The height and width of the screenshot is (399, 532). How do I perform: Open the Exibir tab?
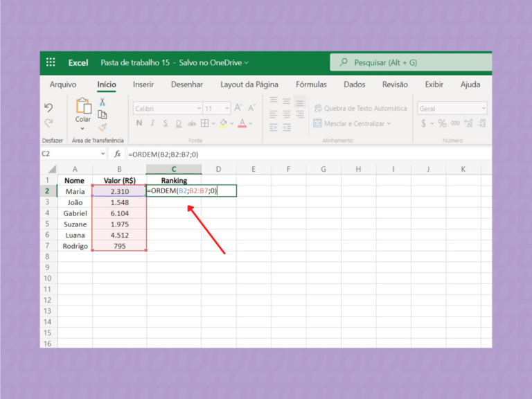[x=434, y=85]
